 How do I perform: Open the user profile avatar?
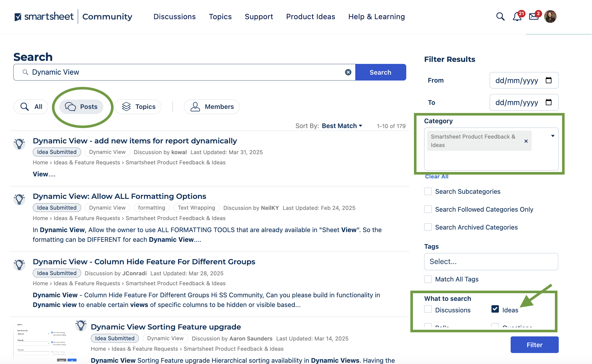pyautogui.click(x=550, y=17)
